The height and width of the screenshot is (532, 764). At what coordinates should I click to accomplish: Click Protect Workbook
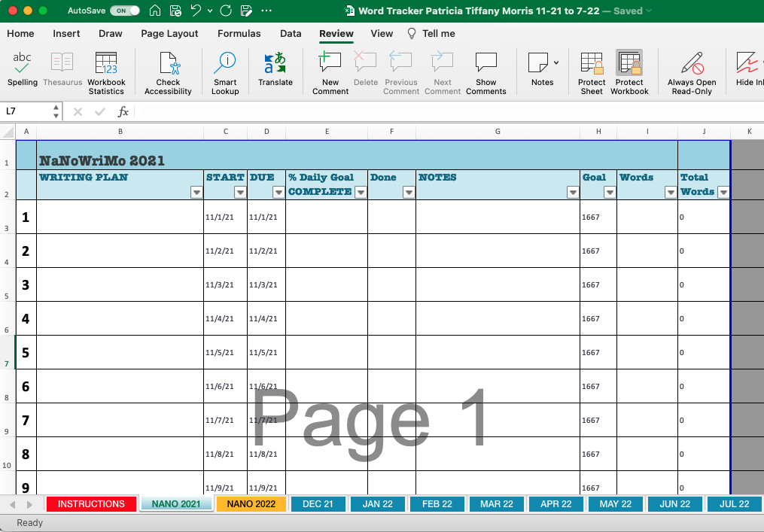tap(629, 73)
